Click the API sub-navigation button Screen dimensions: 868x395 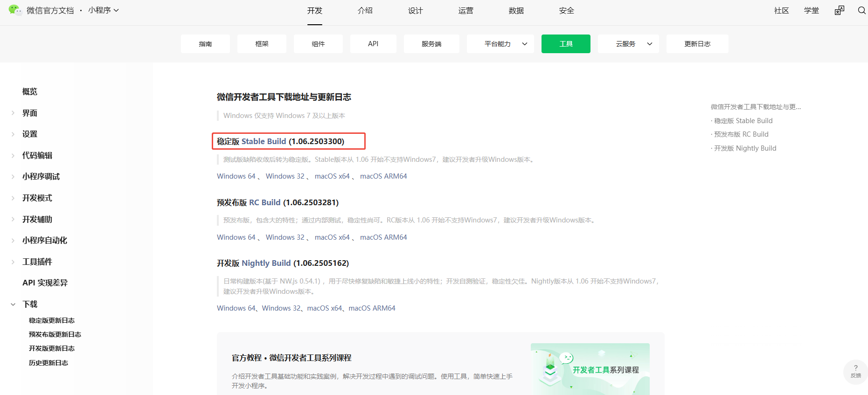pyautogui.click(x=373, y=44)
